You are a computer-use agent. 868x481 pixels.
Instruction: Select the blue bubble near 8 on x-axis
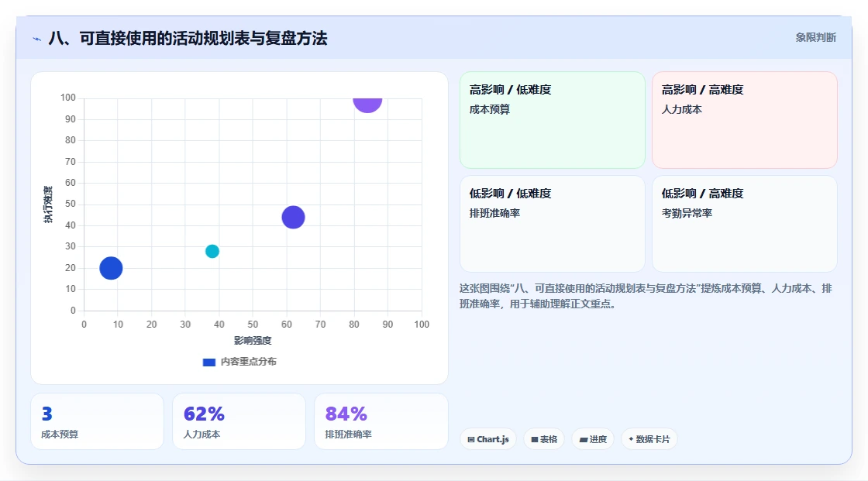(111, 269)
